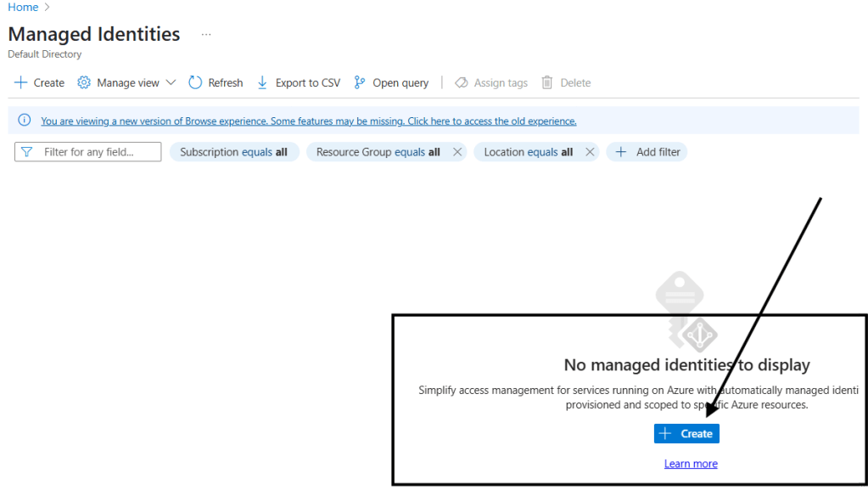
Task: Open the ellipsis menu beside Managed Identities
Action: click(205, 35)
